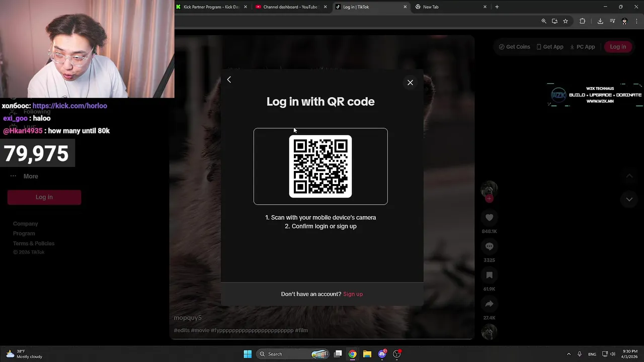Close the YouTube Channel dashboard tab

coord(326,7)
